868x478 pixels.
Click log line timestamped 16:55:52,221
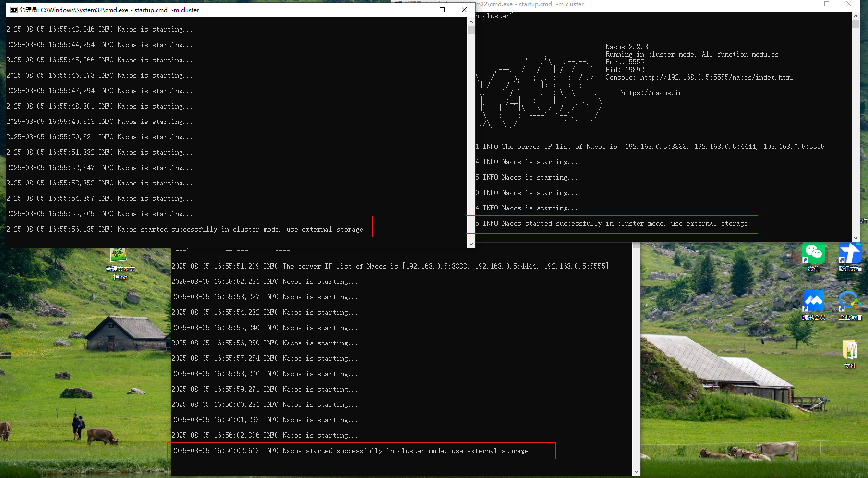[265, 282]
